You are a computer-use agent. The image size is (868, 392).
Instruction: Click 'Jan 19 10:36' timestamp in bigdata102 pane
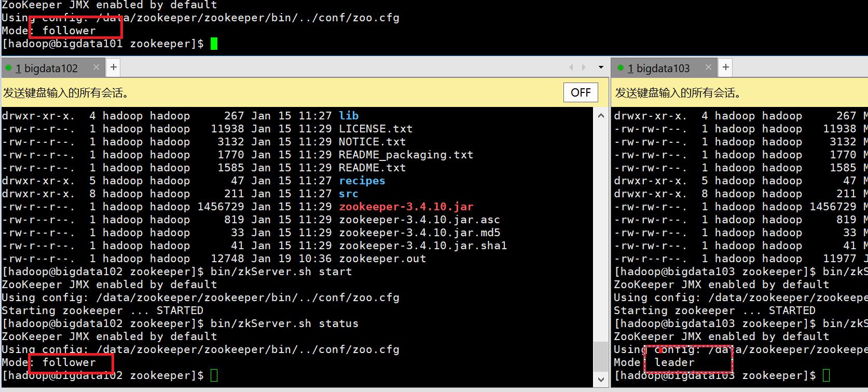(x=291, y=259)
